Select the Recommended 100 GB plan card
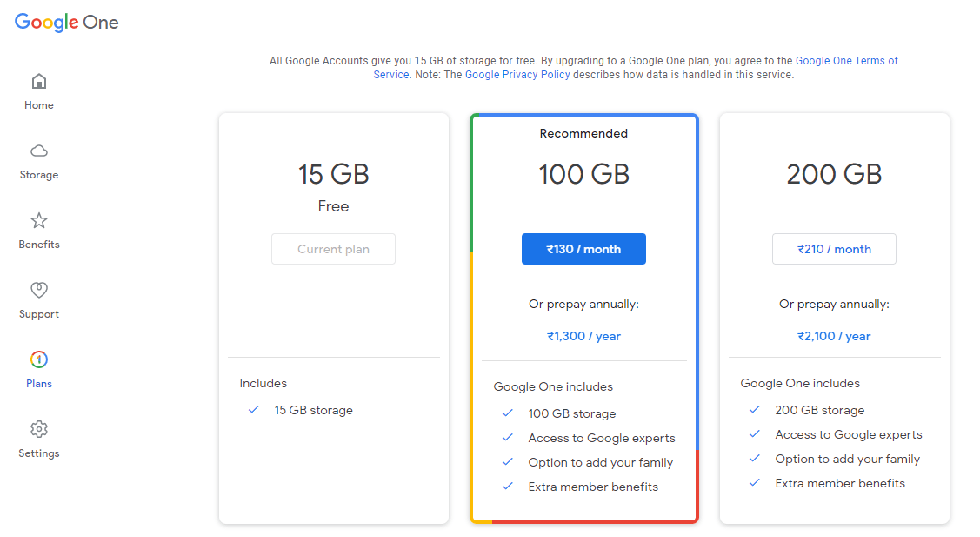 [583, 174]
